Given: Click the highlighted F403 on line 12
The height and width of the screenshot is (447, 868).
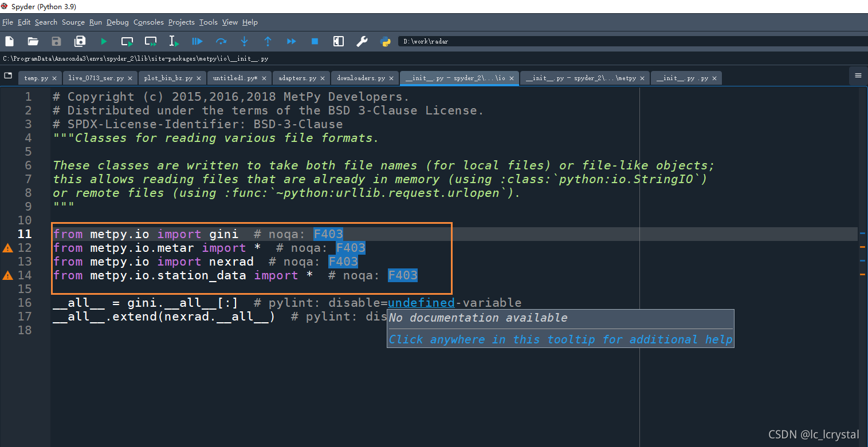Looking at the screenshot, I should [351, 248].
